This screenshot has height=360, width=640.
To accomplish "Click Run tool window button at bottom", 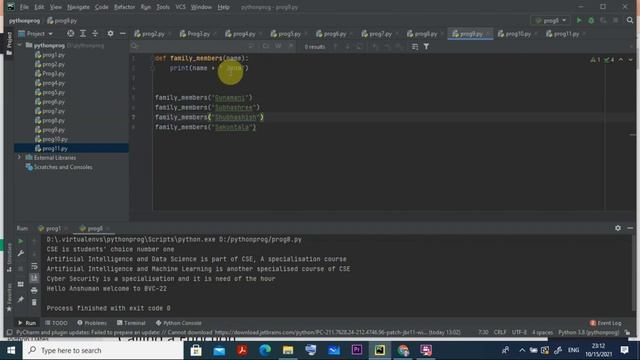I will [x=27, y=323].
